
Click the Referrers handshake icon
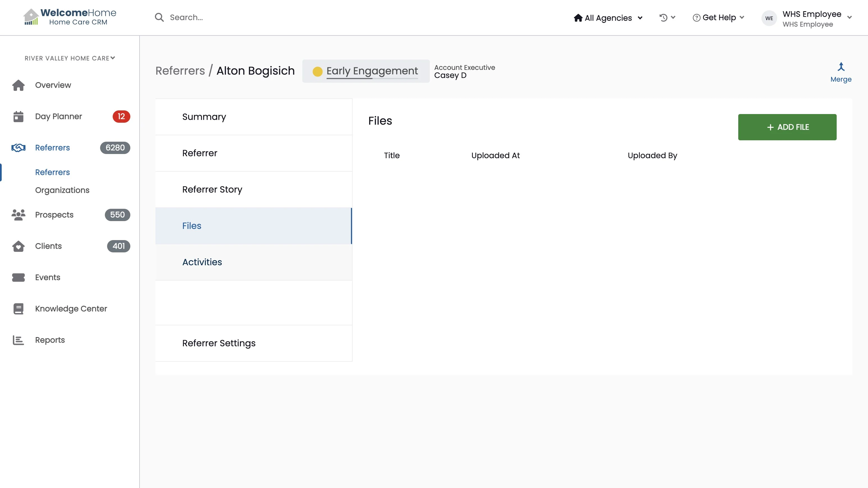tap(18, 148)
